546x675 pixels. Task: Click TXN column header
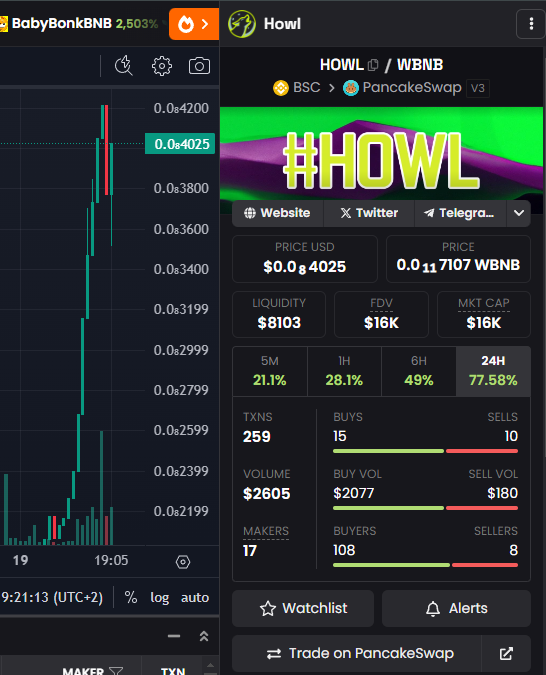pos(173,671)
